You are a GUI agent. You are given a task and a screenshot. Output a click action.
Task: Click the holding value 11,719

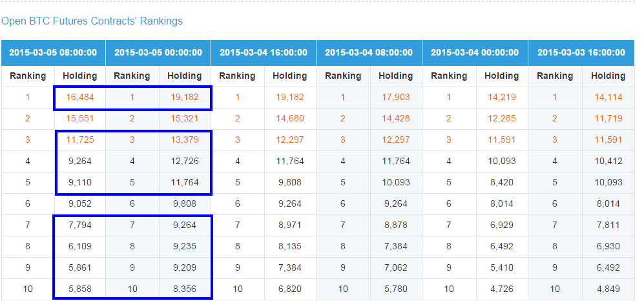608,119
